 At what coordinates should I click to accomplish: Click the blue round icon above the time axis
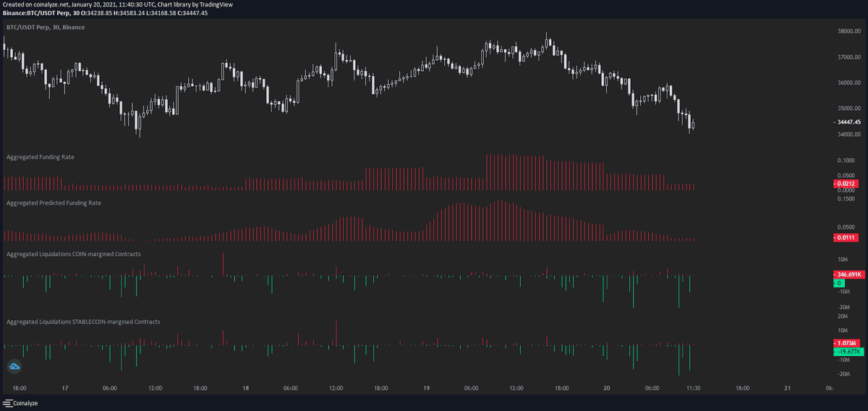tap(14, 368)
